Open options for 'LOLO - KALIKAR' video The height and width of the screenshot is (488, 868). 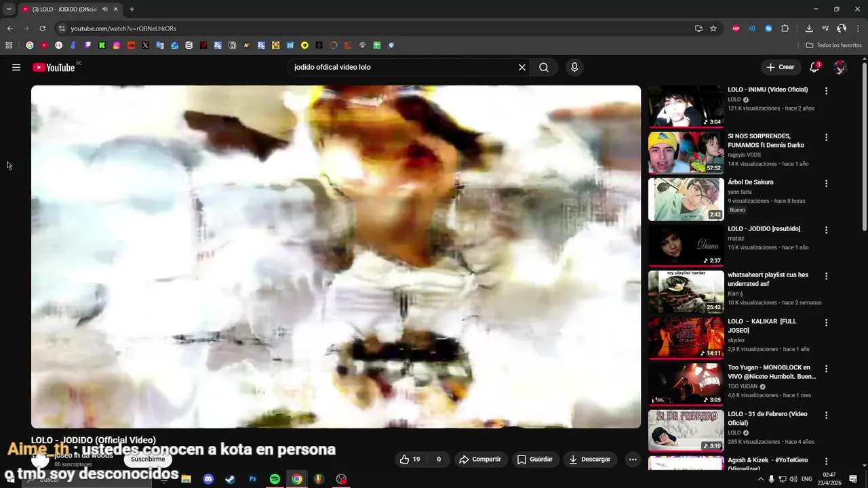pos(826,323)
